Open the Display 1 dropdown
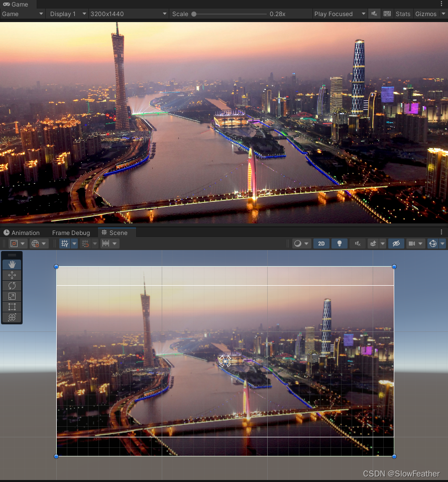448x482 pixels. [68, 14]
